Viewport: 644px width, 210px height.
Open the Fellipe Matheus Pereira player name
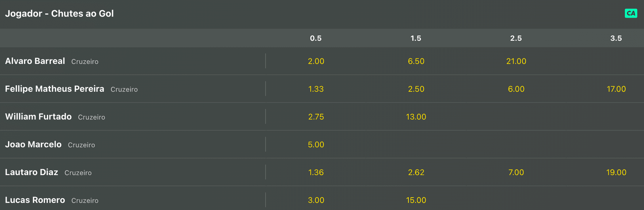click(x=55, y=89)
